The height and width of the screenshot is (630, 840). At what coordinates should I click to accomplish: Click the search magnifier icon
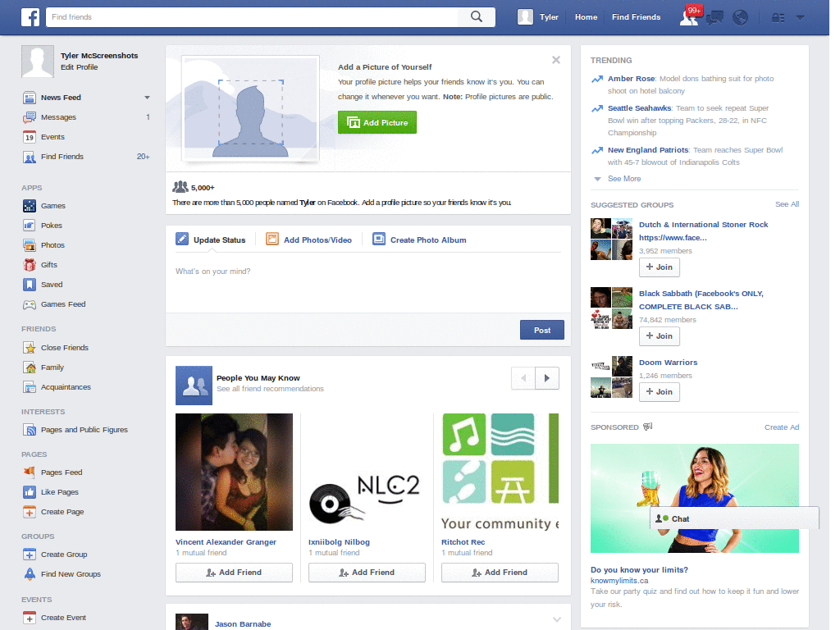[x=477, y=16]
